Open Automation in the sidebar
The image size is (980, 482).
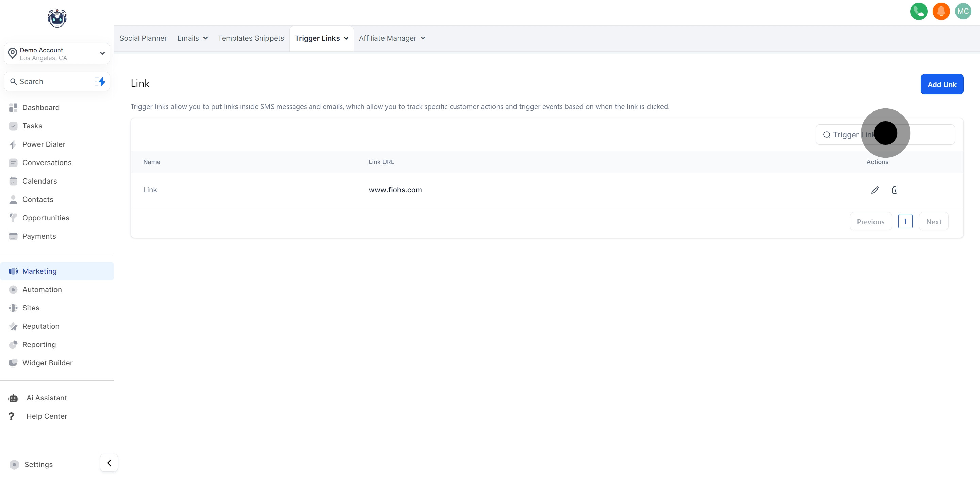click(x=42, y=290)
